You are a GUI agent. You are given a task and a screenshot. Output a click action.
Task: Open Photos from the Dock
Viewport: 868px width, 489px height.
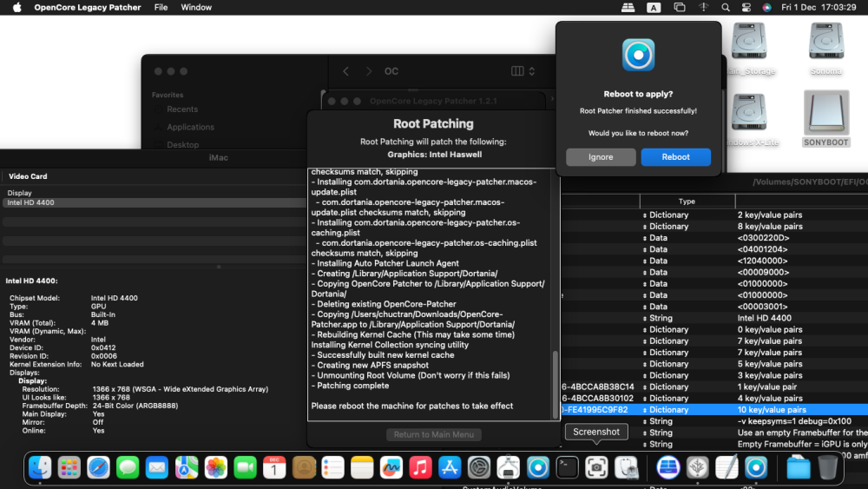216,468
